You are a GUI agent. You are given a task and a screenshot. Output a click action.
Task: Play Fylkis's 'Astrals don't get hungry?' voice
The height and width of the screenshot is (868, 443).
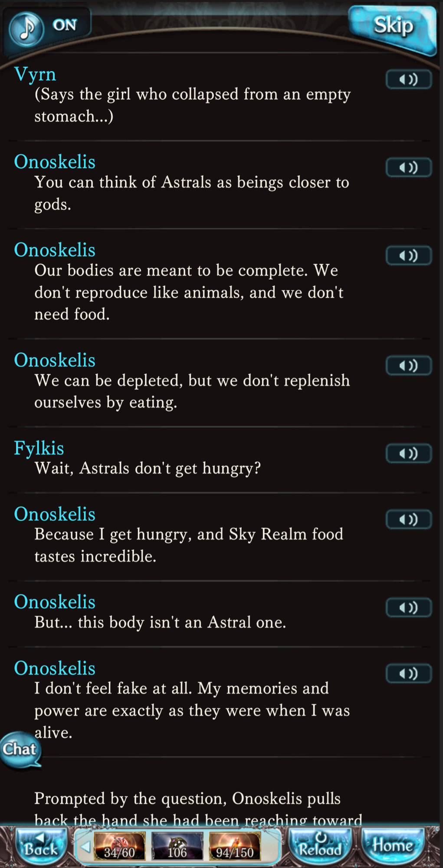point(408,454)
